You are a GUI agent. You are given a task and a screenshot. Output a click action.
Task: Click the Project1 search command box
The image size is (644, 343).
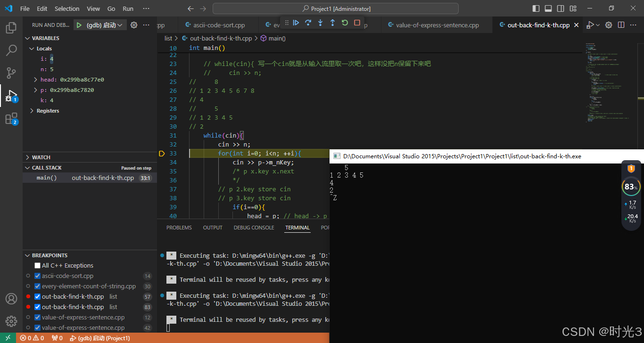336,8
